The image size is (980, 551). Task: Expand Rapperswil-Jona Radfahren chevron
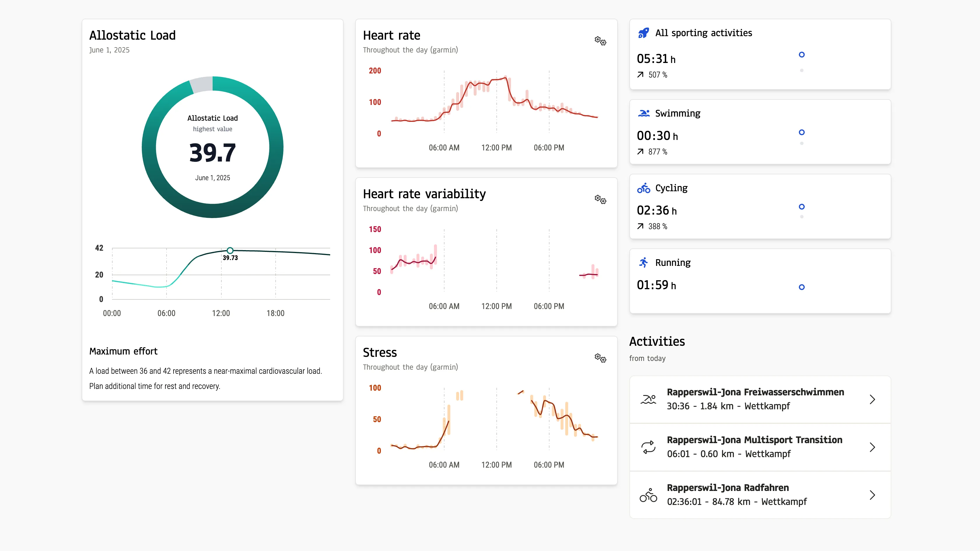click(x=872, y=495)
